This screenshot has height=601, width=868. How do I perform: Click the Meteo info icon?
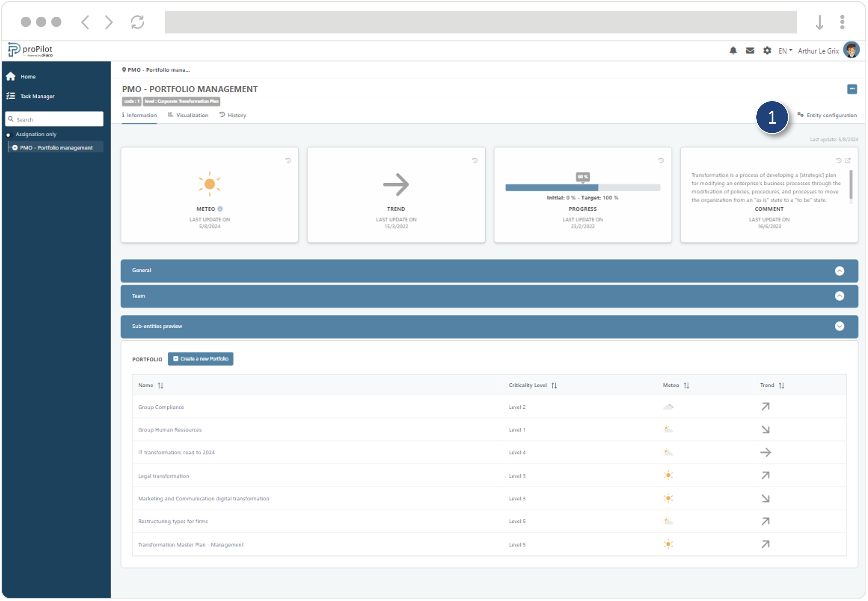[x=220, y=209]
